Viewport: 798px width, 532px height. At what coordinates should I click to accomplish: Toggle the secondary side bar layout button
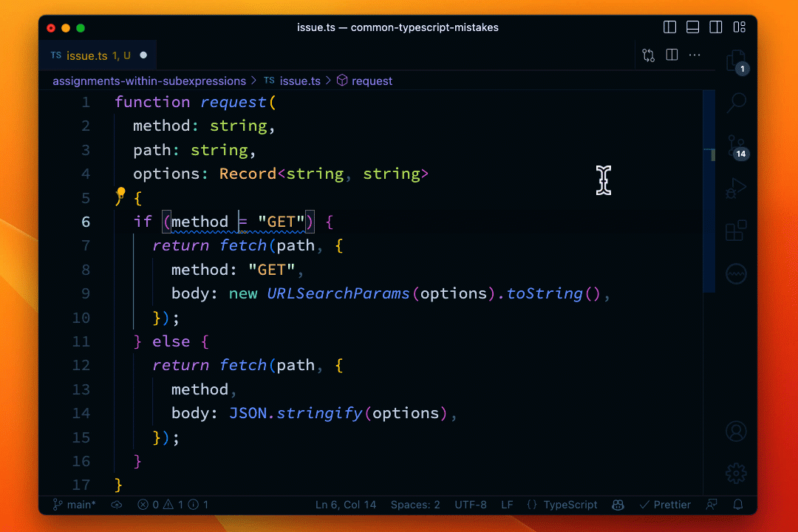716,27
